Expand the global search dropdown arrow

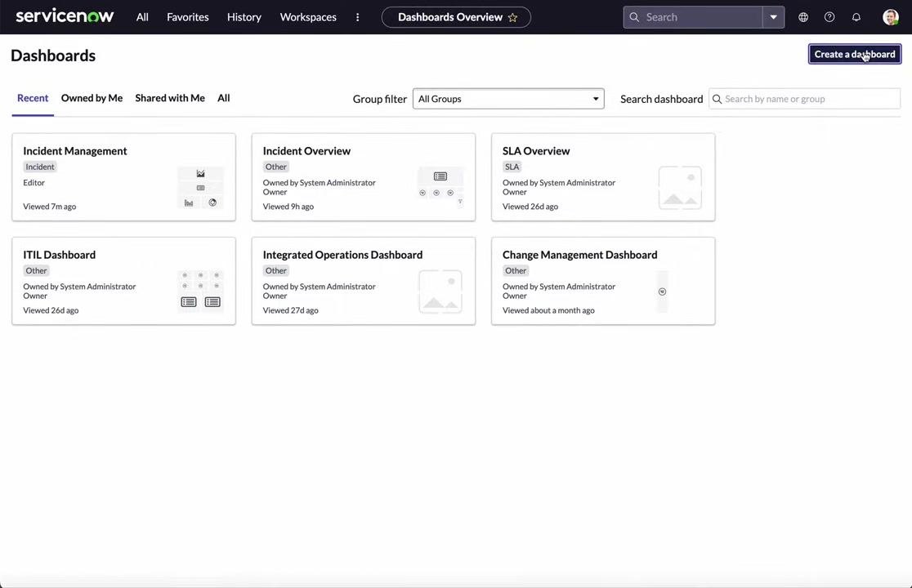click(774, 17)
